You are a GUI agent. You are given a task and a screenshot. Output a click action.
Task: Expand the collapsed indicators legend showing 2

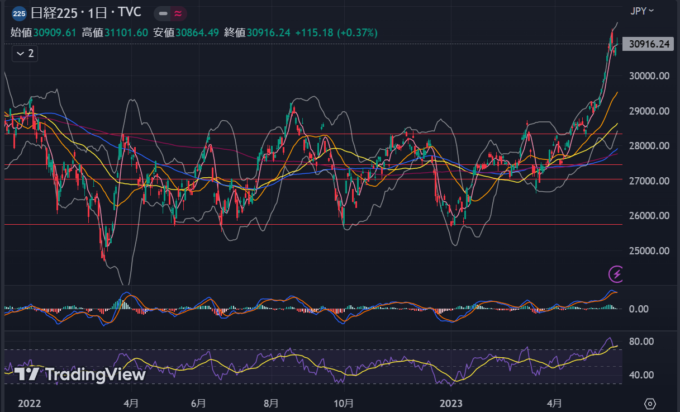25,53
